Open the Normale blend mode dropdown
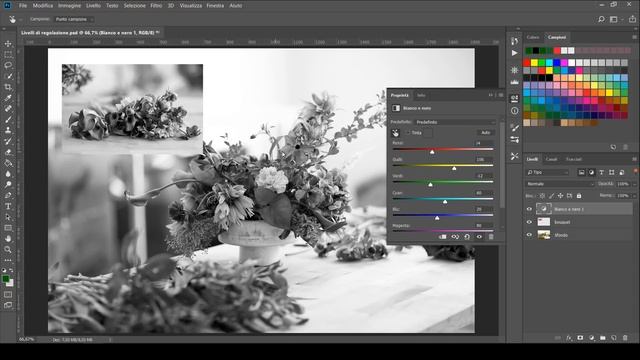 coord(560,184)
